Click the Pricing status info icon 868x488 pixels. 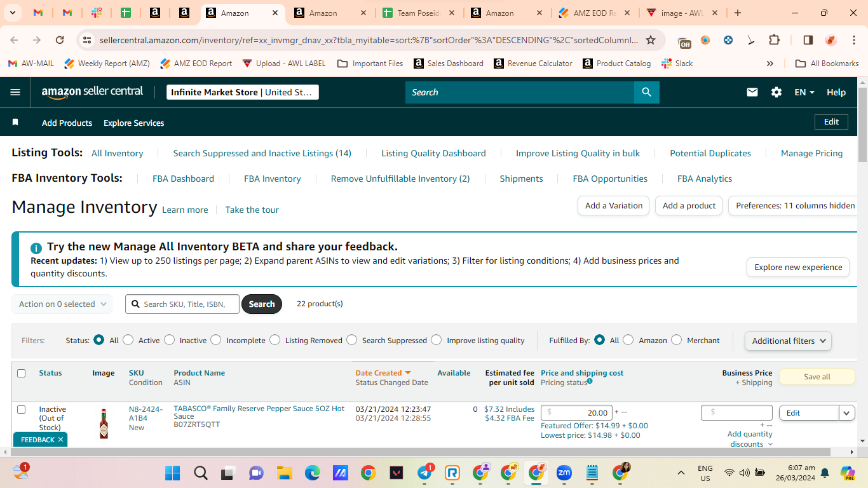click(590, 381)
